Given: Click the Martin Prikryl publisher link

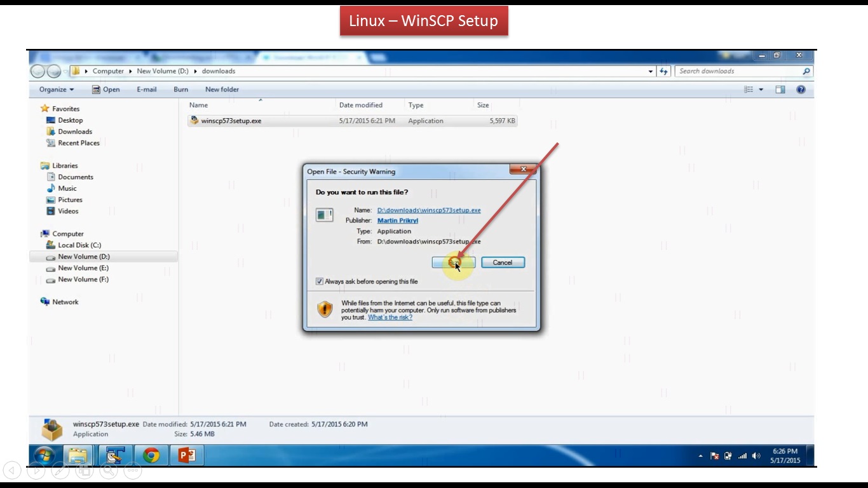Looking at the screenshot, I should tap(398, 220).
